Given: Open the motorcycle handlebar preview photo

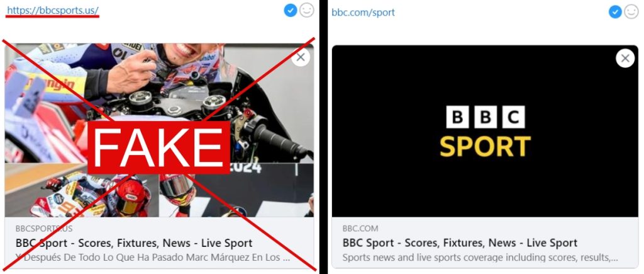Looking at the screenshot, I should coord(159,103).
